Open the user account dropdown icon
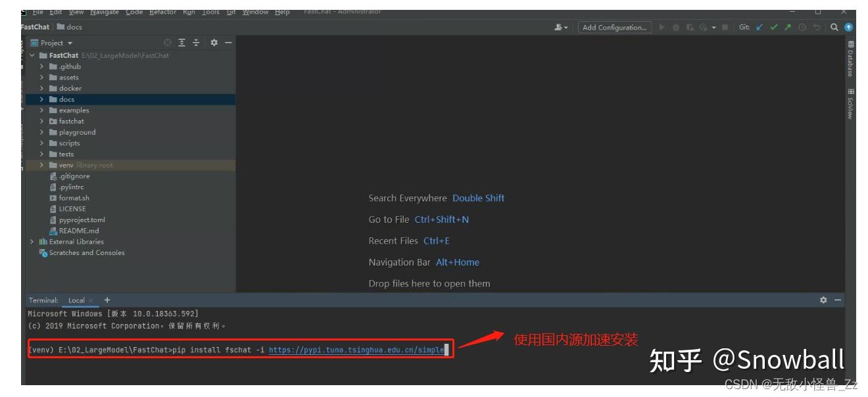The width and height of the screenshot is (868, 397). (560, 28)
